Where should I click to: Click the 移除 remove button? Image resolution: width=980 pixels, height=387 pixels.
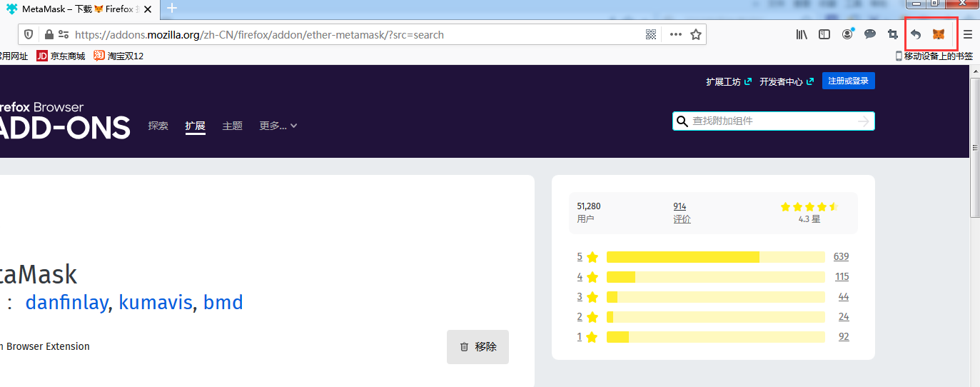click(478, 347)
